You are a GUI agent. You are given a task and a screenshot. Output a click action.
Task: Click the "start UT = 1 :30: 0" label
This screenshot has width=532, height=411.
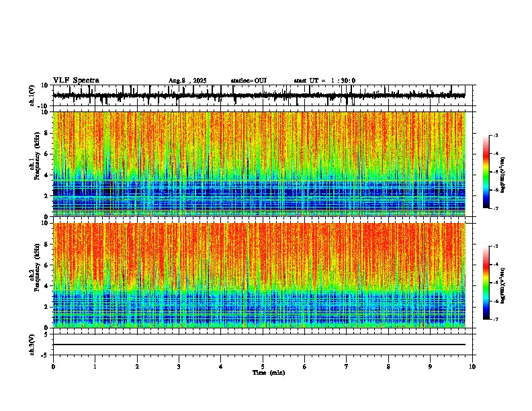click(x=324, y=81)
